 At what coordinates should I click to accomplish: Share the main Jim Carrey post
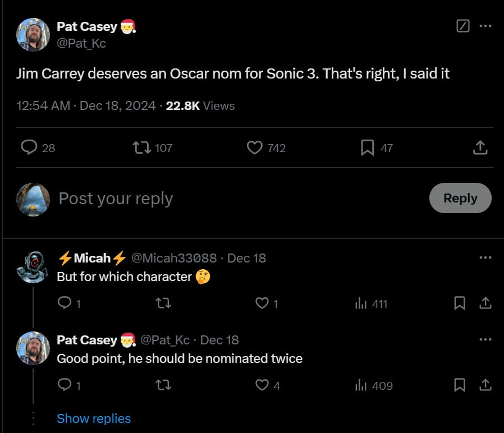[480, 148]
